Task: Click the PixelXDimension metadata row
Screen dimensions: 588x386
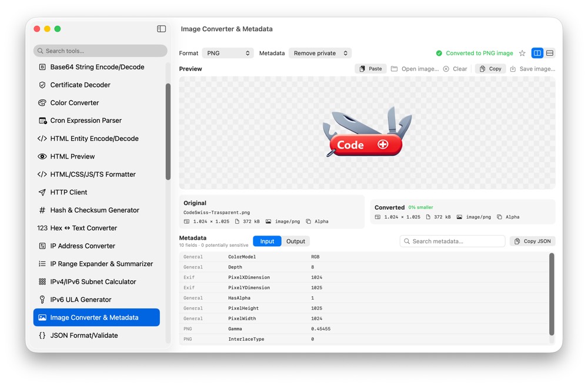Action: [364, 277]
